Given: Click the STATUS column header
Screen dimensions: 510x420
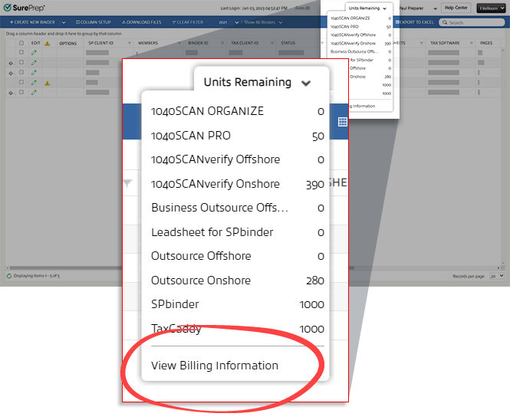Looking at the screenshot, I should [288, 43].
